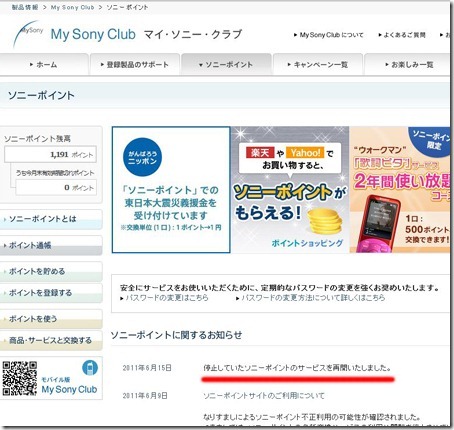The image size is (454, 430).
Task: Click the 楽天 red label in banner
Action: click(260, 153)
